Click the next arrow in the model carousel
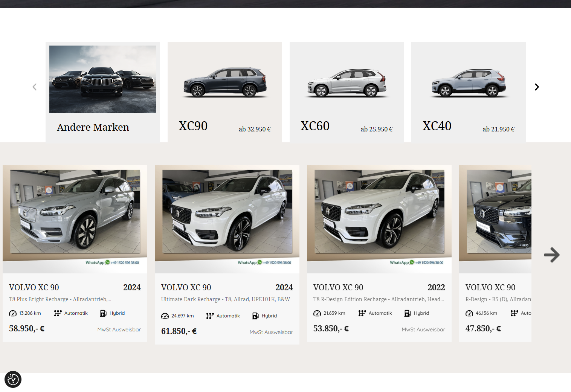The height and width of the screenshot is (392, 571). coord(537,87)
